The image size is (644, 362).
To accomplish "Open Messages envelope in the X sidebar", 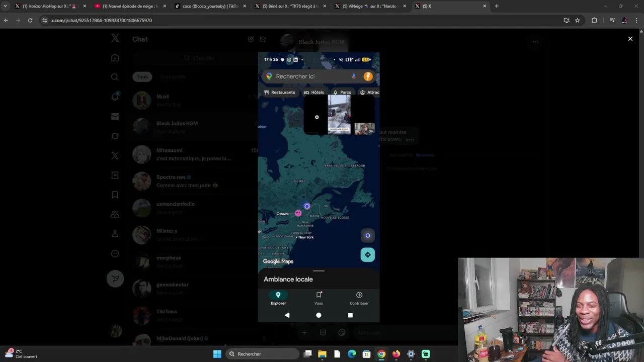I will pyautogui.click(x=115, y=116).
